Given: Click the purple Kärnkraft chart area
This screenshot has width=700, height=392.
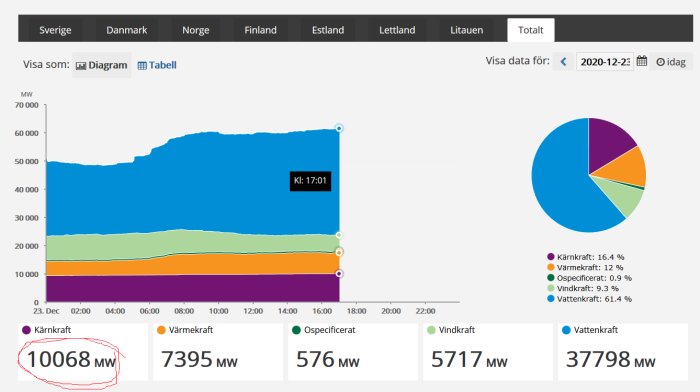Looking at the screenshot, I should click(192, 289).
